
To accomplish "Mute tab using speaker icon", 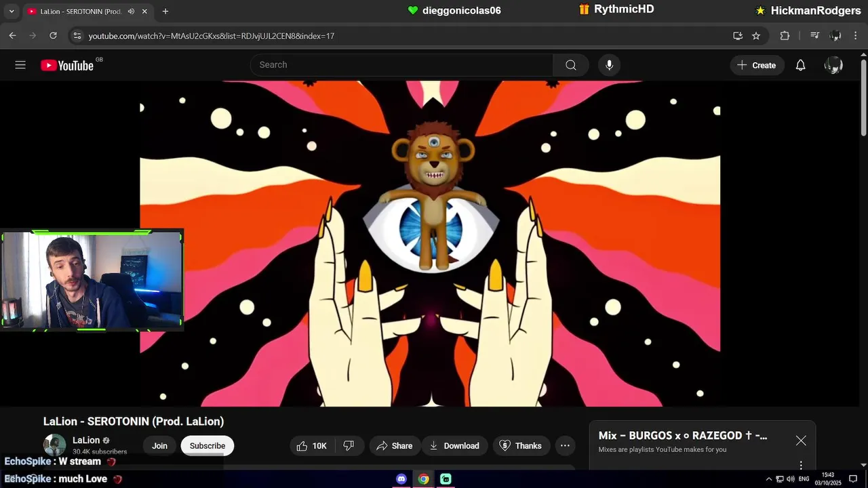I will tap(131, 12).
